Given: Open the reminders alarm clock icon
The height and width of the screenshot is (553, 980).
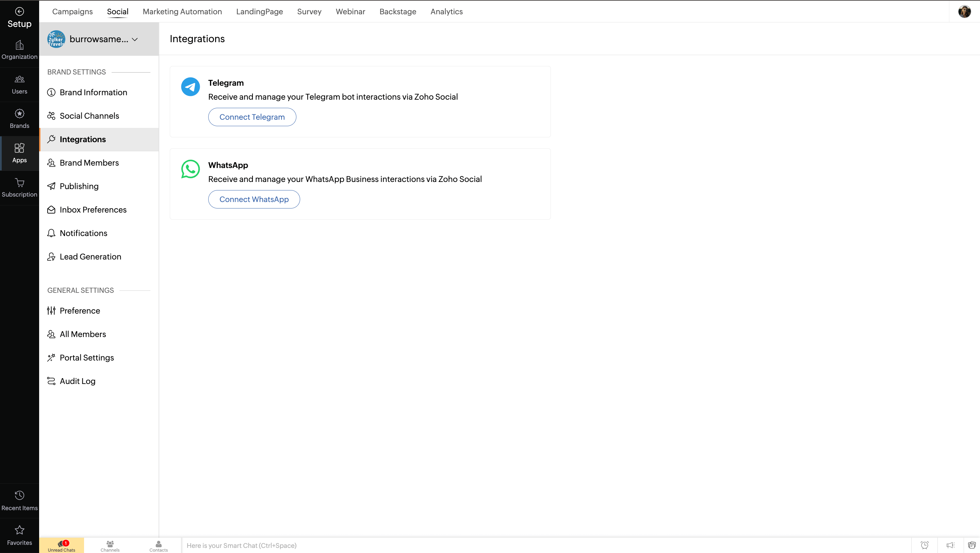Looking at the screenshot, I should [x=925, y=545].
